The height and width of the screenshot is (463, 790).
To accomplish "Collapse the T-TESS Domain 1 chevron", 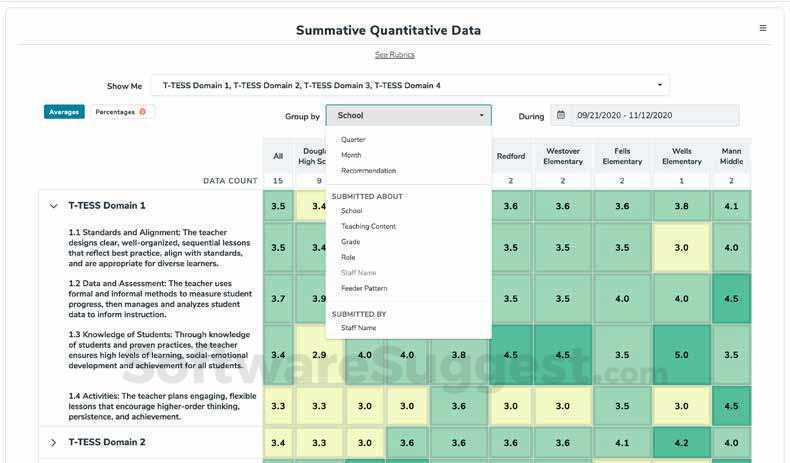I will (53, 206).
